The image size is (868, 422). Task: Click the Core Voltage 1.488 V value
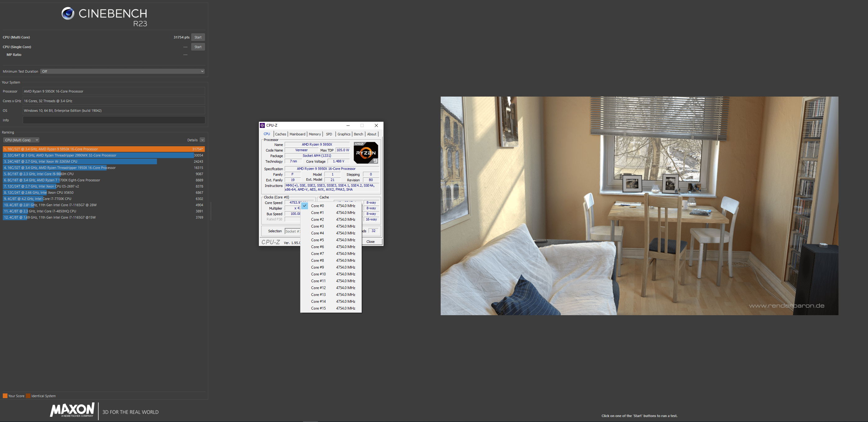[x=338, y=161]
